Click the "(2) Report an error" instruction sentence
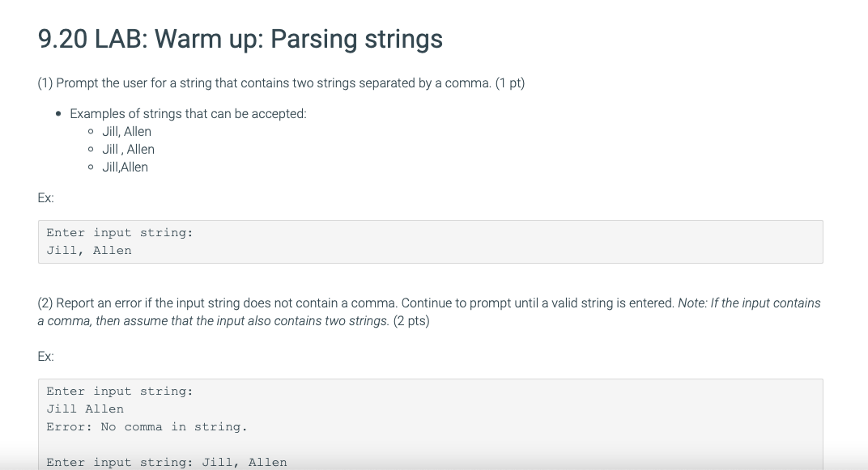This screenshot has height=470, width=868. click(x=356, y=303)
